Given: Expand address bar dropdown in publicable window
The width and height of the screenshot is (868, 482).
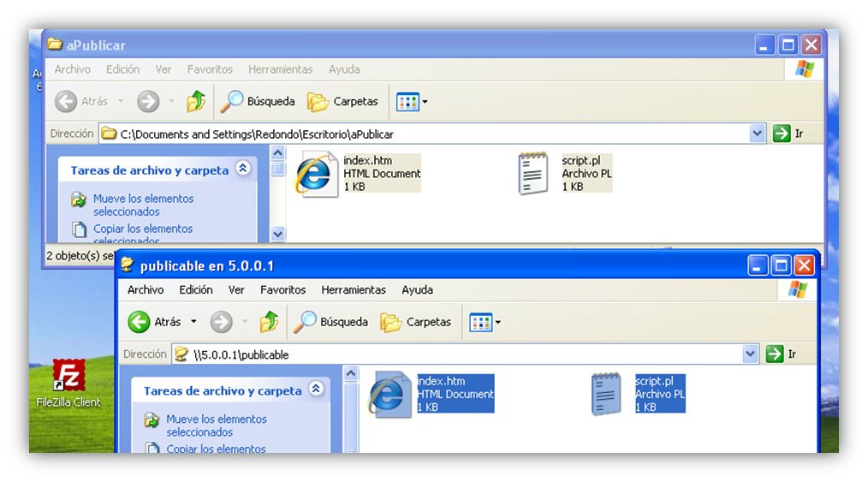Looking at the screenshot, I should [750, 354].
